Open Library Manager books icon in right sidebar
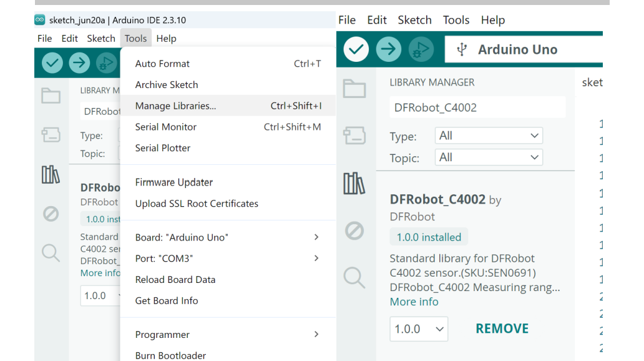This screenshot has width=644, height=361. (x=354, y=183)
